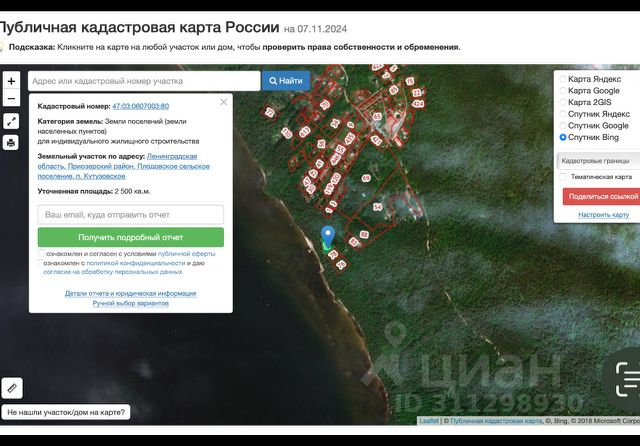640x446 pixels.
Task: Activate the ruler measurement tool
Action: [12, 388]
